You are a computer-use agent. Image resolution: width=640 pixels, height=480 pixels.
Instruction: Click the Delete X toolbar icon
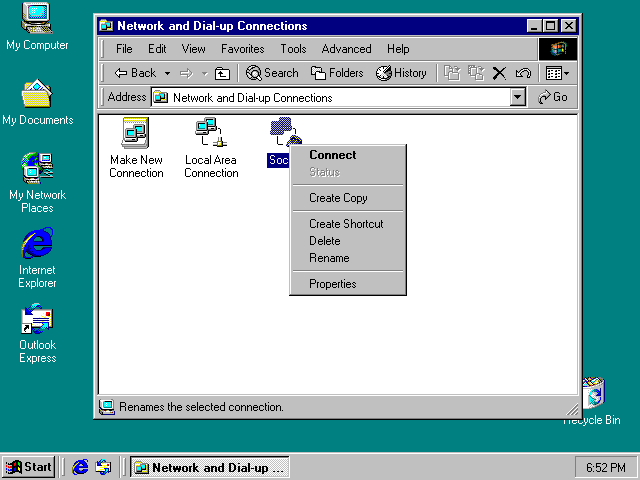click(x=499, y=73)
